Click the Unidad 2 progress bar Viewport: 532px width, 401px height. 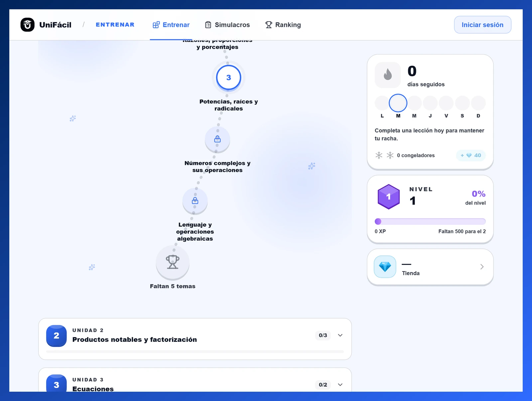click(195, 351)
